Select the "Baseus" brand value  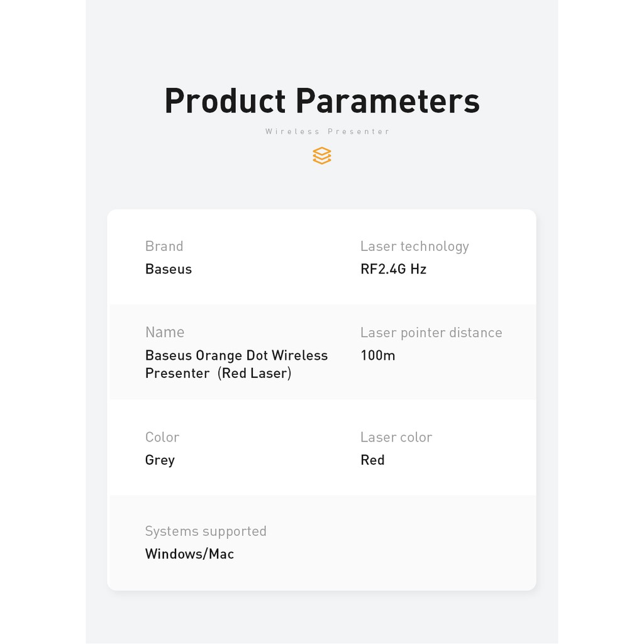pos(169,269)
